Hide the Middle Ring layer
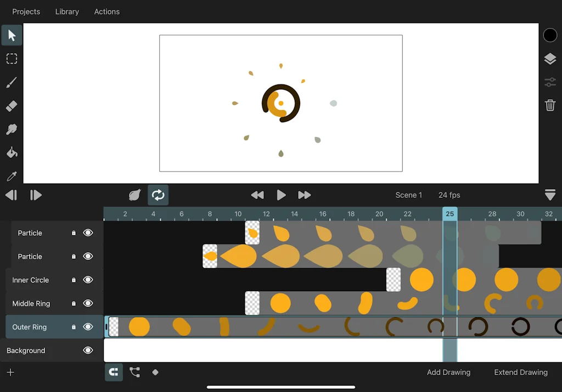This screenshot has height=392, width=562. pos(88,303)
